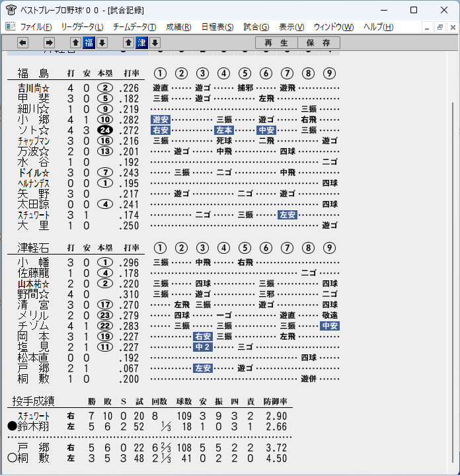The image size is (460, 476).
Task: Restore the inner 試合記録 child window
Action: (440, 28)
